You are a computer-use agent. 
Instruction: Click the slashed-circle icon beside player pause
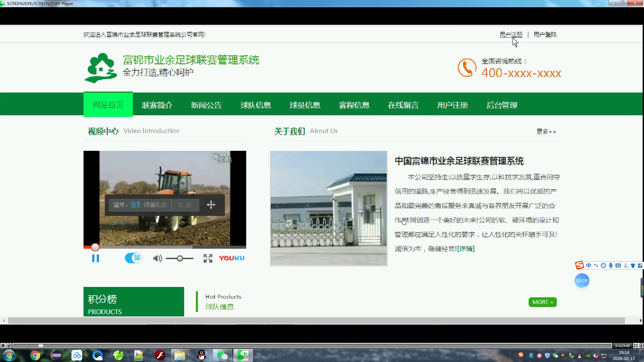coord(9,346)
